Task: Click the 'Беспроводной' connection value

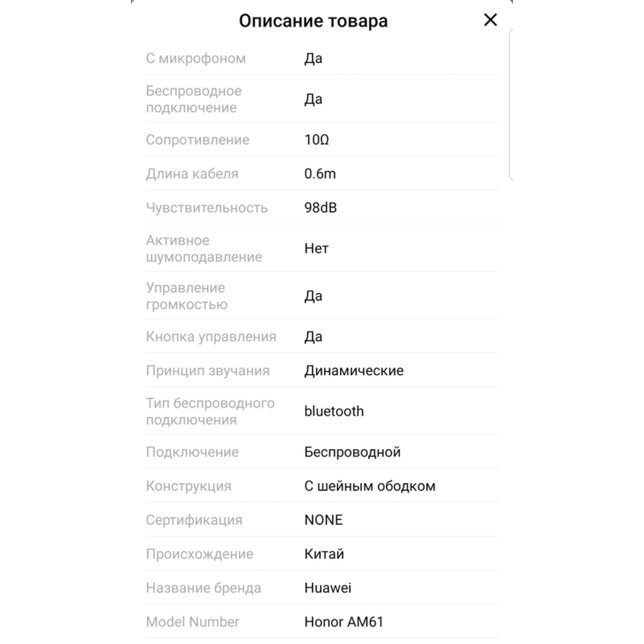Action: click(x=352, y=452)
